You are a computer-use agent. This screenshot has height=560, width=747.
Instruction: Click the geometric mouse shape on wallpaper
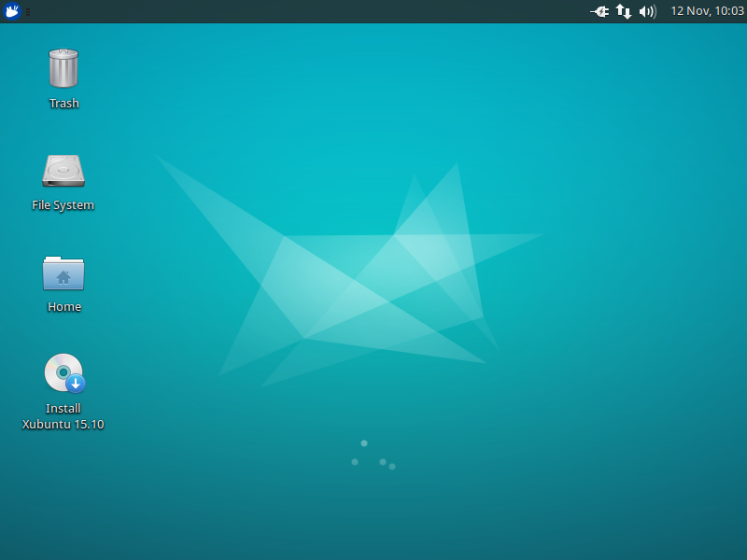click(x=373, y=280)
